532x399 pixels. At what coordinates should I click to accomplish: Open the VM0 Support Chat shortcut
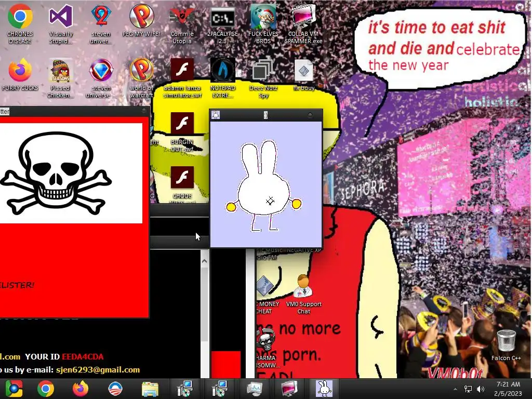click(x=303, y=294)
